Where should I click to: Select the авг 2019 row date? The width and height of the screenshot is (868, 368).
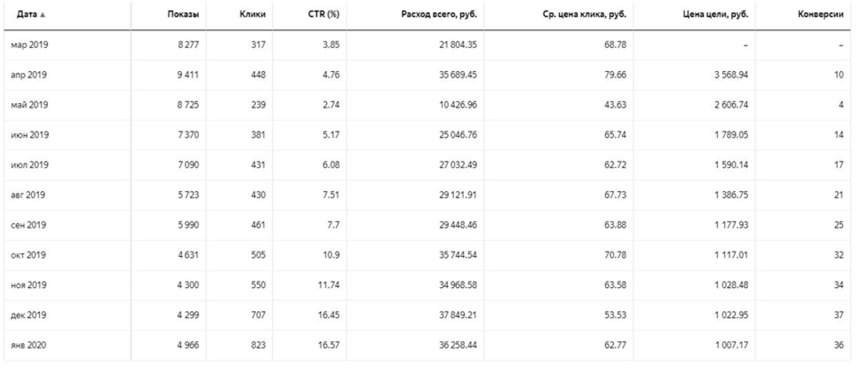pos(28,195)
